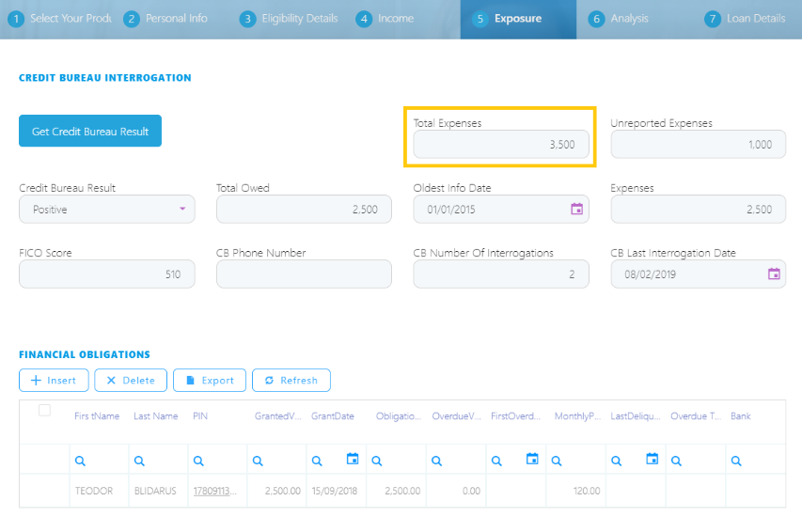This screenshot has height=532, width=802.
Task: Switch to step 4 Income tab
Action: click(x=385, y=19)
